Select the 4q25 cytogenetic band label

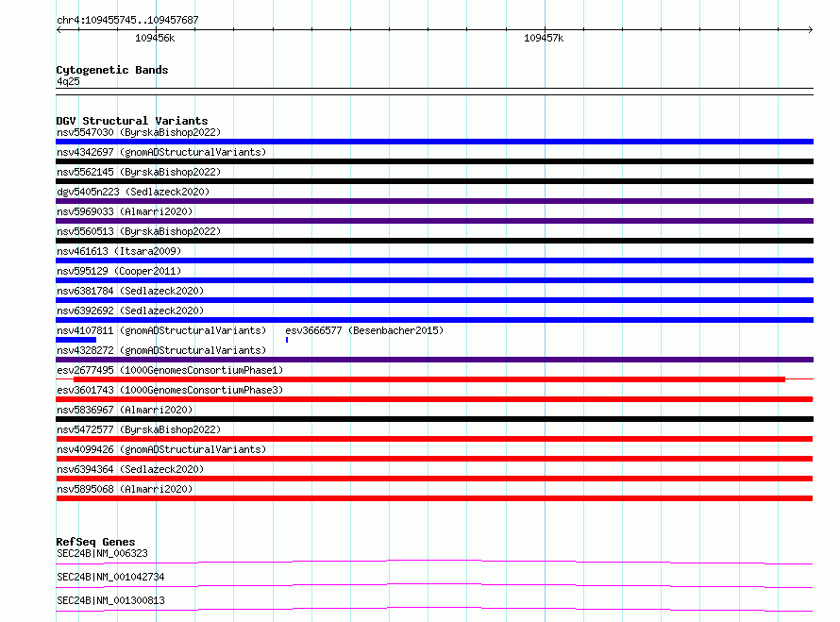(x=68, y=81)
